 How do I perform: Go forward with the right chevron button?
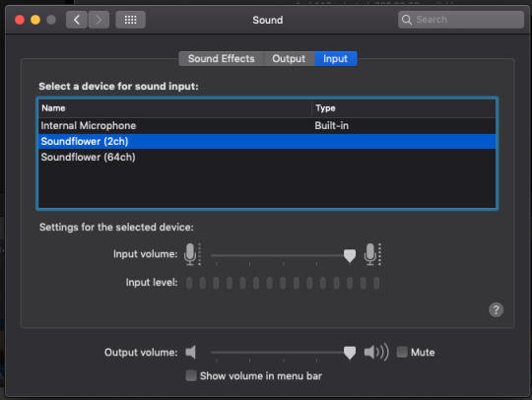click(x=99, y=20)
